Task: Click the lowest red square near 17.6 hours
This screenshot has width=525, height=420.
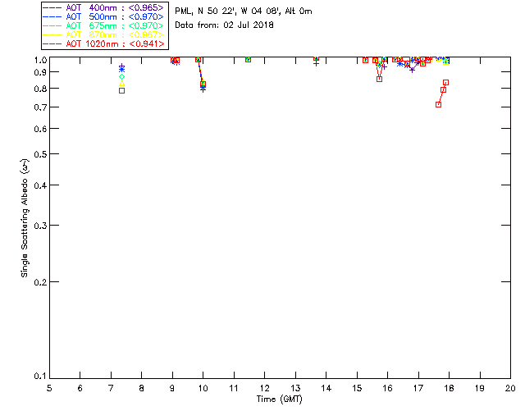Action: pos(438,105)
